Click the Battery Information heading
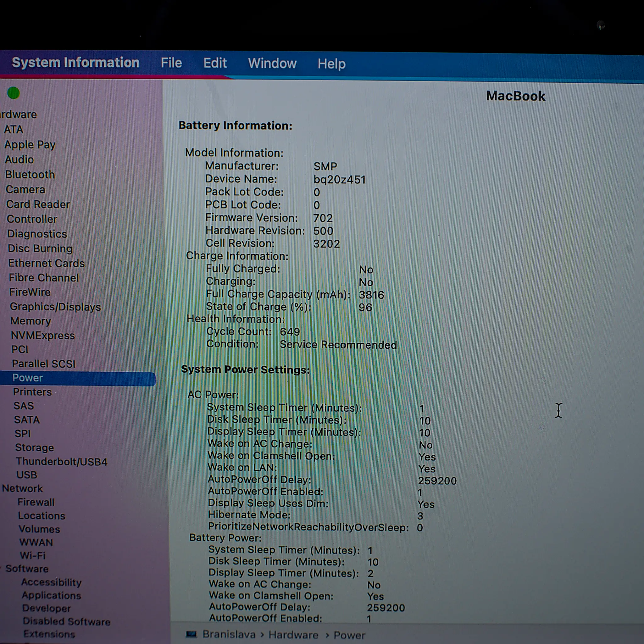644x644 pixels. 235,125
